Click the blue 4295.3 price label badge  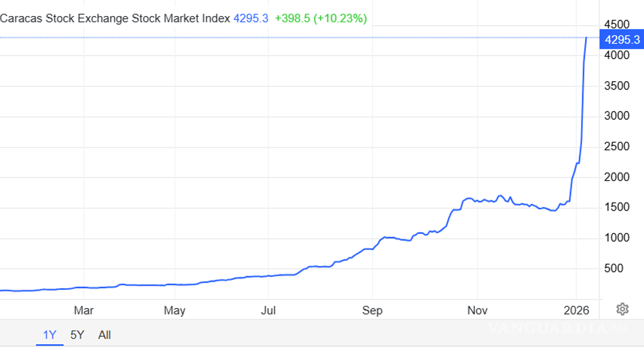(x=622, y=40)
